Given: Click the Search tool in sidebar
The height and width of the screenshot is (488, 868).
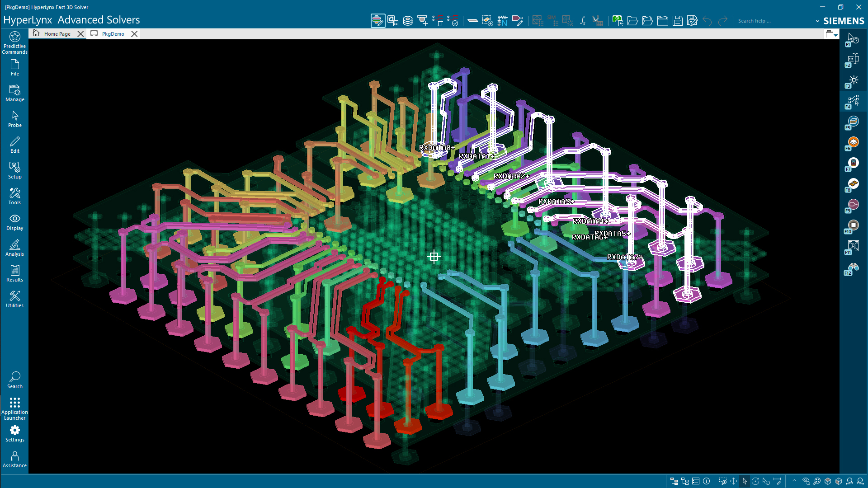Looking at the screenshot, I should (14, 380).
